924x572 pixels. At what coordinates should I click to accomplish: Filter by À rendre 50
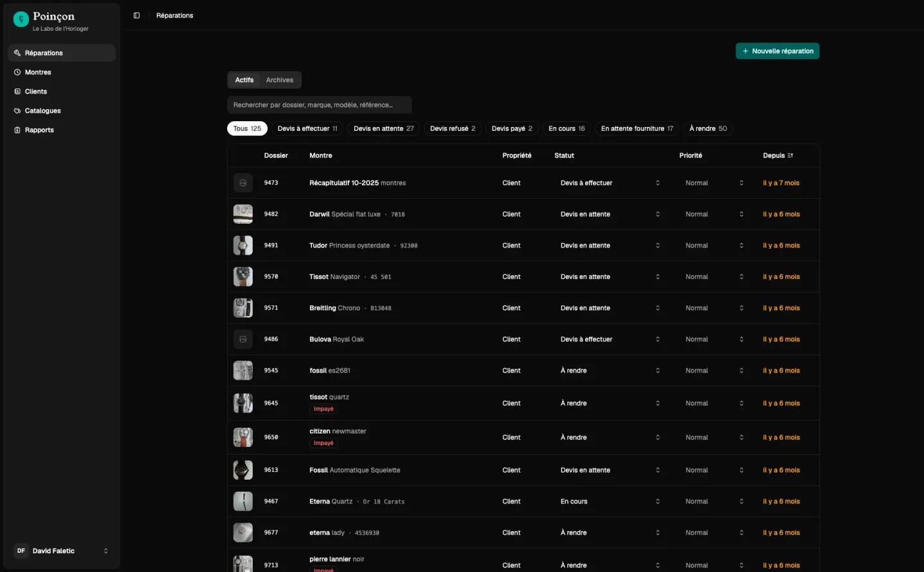(708, 128)
